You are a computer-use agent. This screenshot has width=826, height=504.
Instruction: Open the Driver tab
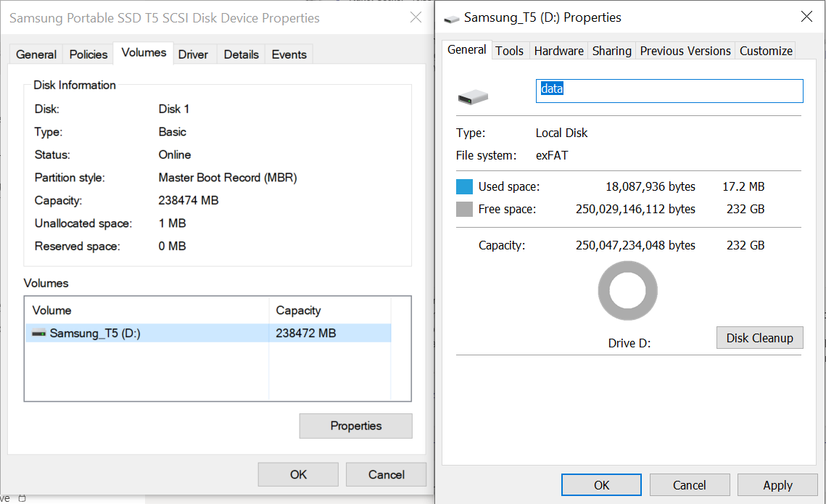click(x=193, y=54)
